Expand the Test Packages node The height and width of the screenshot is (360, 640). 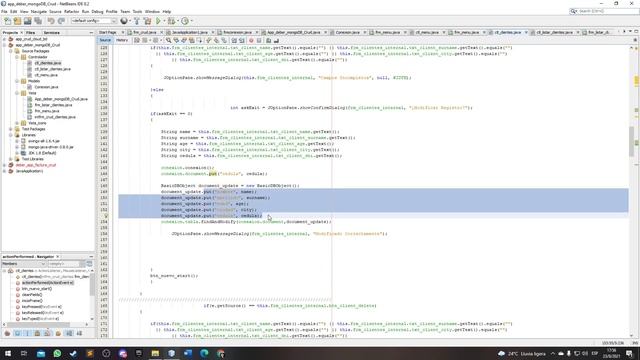[11, 129]
